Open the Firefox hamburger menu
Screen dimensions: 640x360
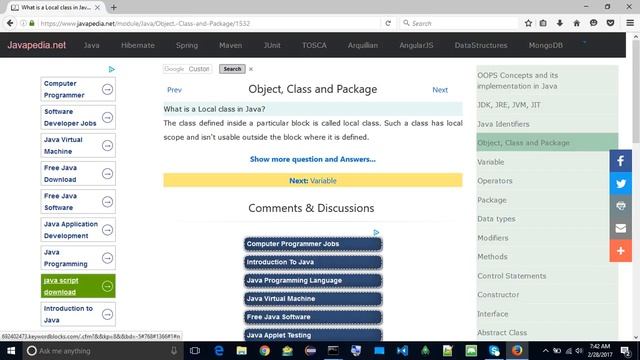tap(630, 23)
